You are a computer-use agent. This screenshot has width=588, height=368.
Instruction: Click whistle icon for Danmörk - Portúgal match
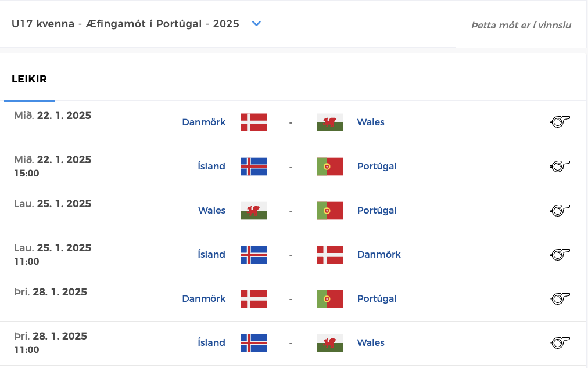tap(560, 298)
